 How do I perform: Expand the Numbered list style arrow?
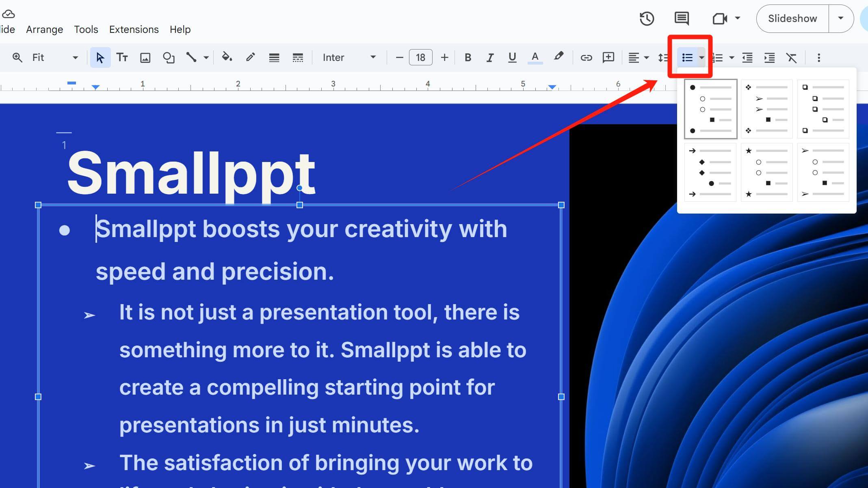click(732, 58)
